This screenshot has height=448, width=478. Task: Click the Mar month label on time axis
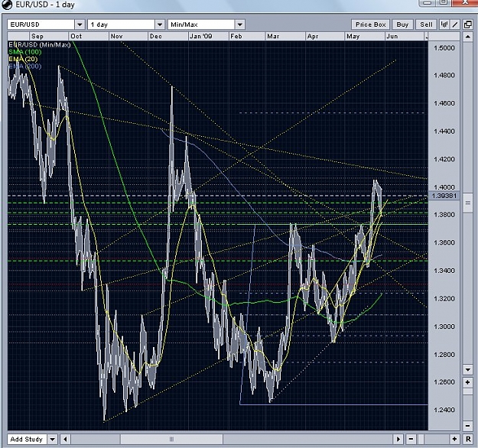(x=273, y=36)
